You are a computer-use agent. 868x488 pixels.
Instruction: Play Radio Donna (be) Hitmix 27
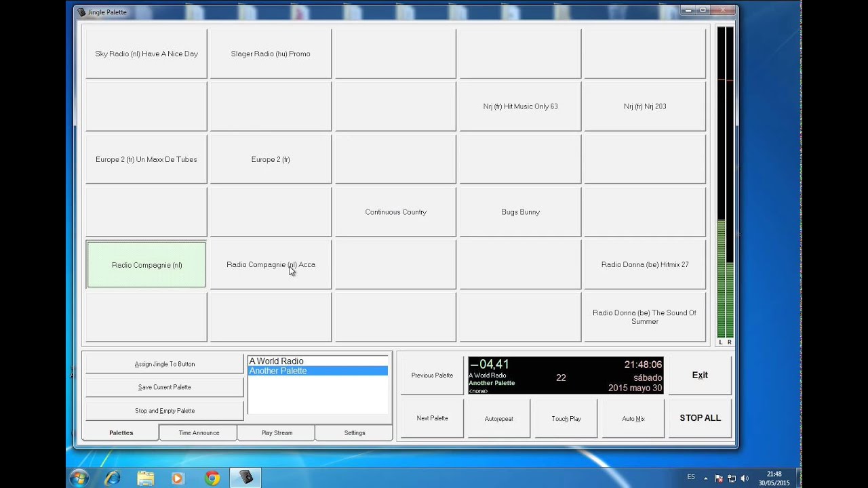(x=645, y=265)
